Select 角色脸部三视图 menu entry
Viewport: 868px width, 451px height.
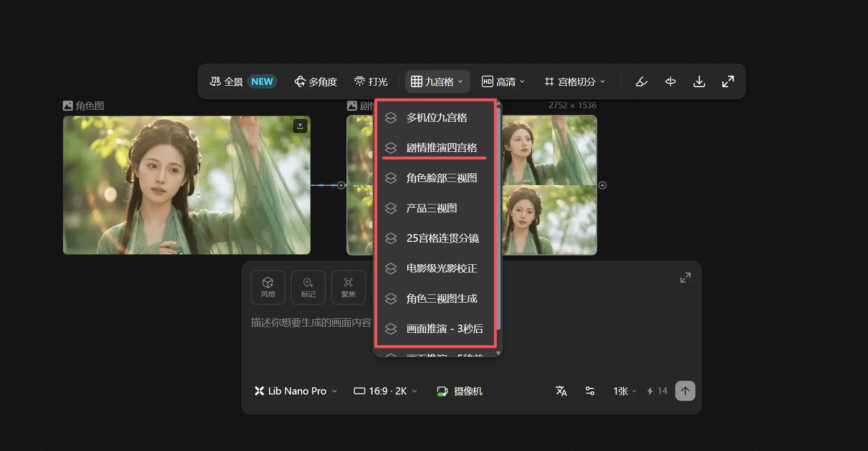[x=436, y=178]
